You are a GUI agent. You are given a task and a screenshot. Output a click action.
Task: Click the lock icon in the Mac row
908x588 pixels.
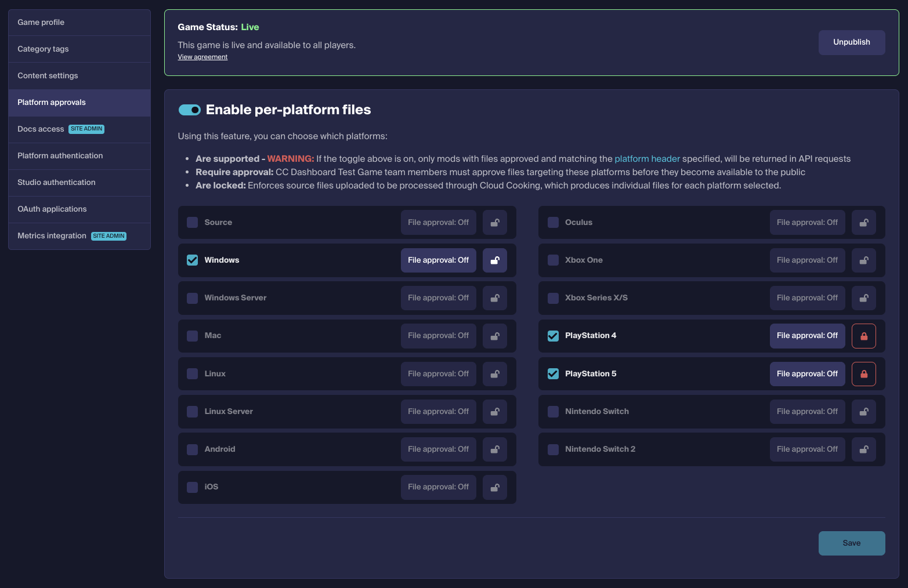coord(495,336)
